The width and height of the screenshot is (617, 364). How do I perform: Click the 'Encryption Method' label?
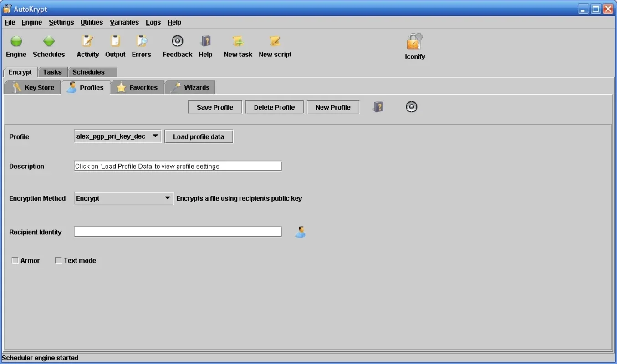click(x=37, y=198)
